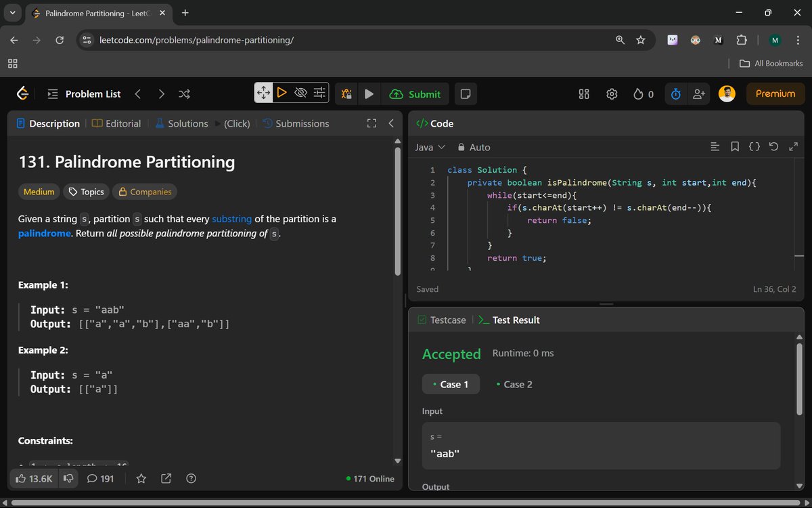Go to previous problem arrow
812x508 pixels.
[138, 94]
